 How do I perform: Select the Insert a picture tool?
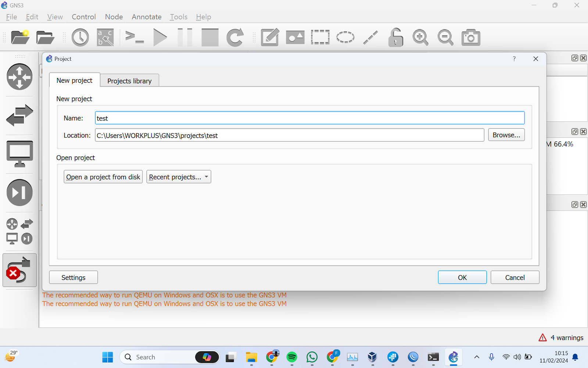click(x=295, y=37)
